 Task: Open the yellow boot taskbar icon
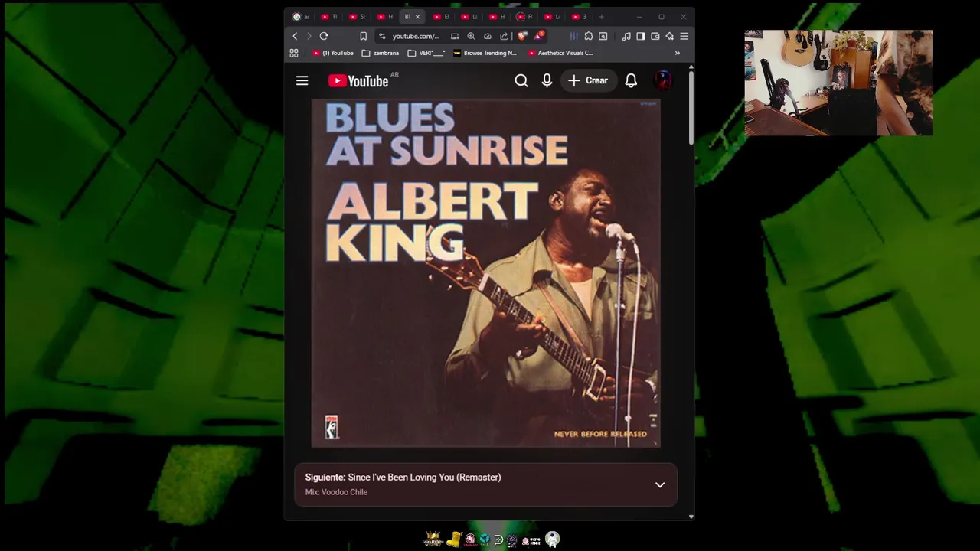coord(453,540)
